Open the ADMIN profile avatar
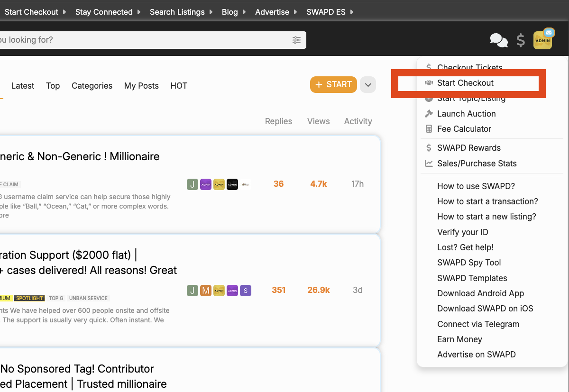Viewport: 569px width, 392px height. (x=542, y=40)
